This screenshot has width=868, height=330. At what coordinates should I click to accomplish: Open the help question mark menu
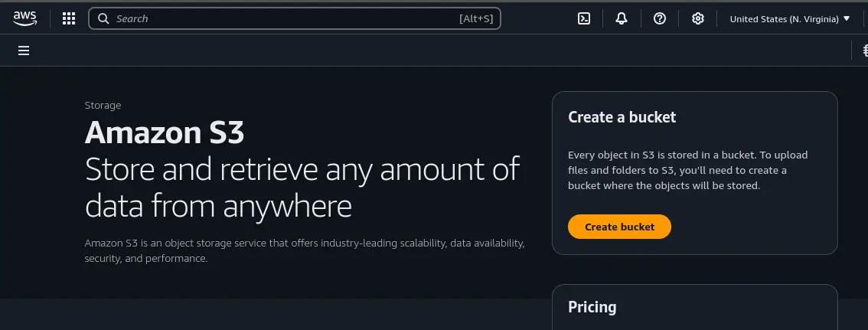coord(660,18)
